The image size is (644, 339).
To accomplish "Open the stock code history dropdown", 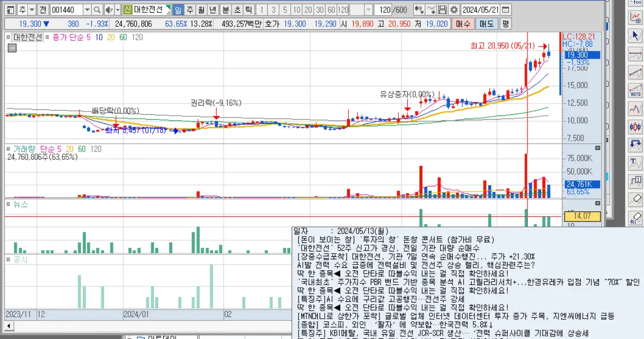I will tap(87, 10).
